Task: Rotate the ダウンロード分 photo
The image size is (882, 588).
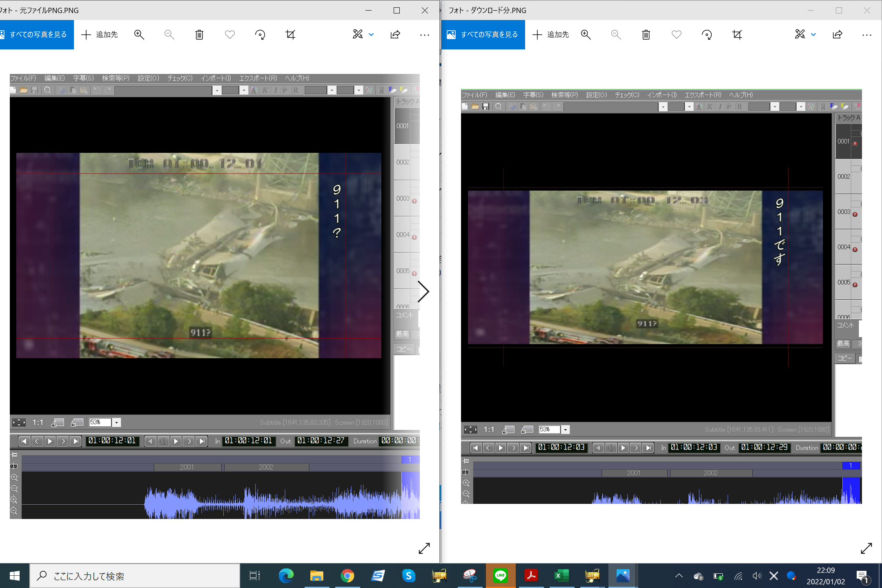Action: click(x=707, y=35)
